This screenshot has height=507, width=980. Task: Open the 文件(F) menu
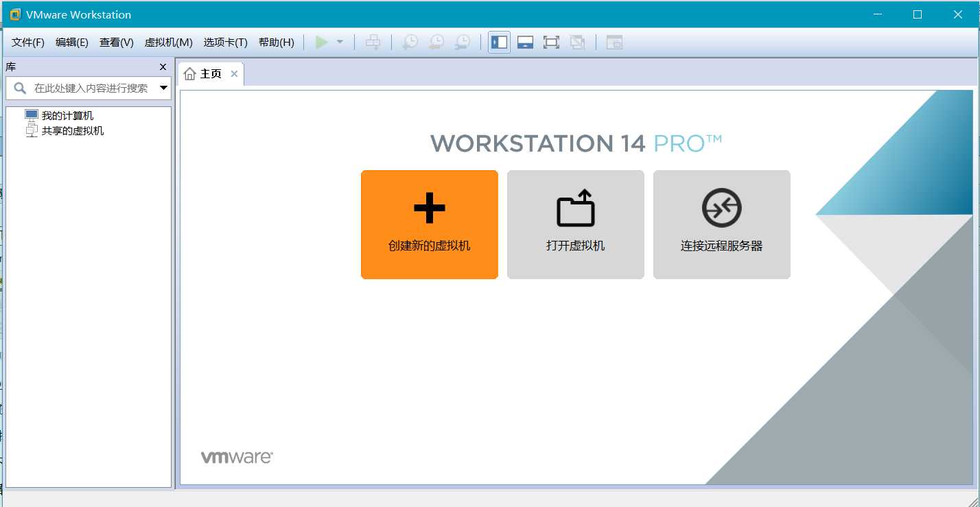[x=28, y=43]
